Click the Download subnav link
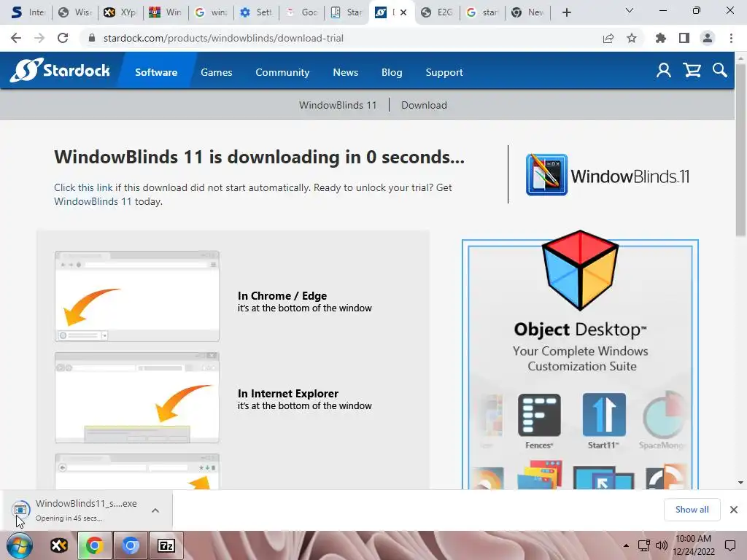 [424, 105]
